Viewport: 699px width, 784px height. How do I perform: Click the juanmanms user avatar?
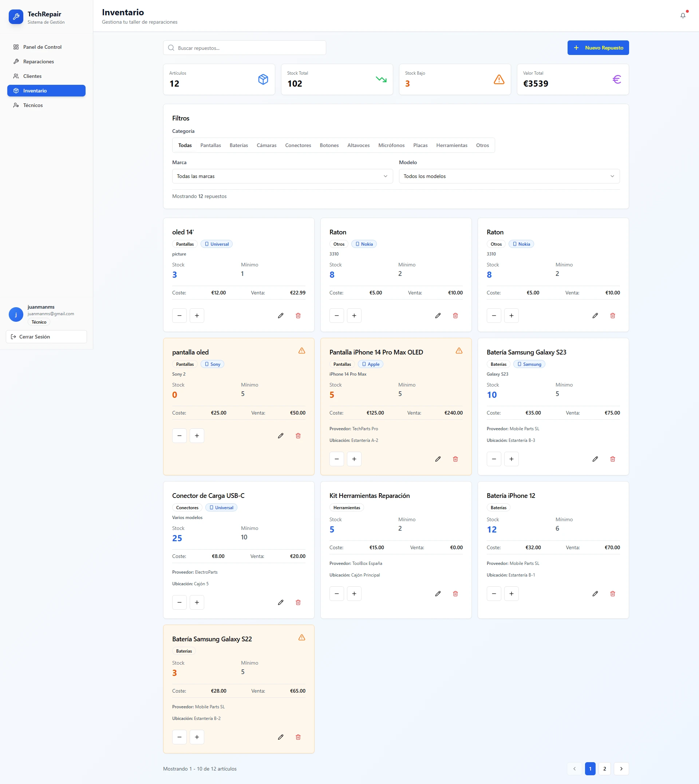16,314
